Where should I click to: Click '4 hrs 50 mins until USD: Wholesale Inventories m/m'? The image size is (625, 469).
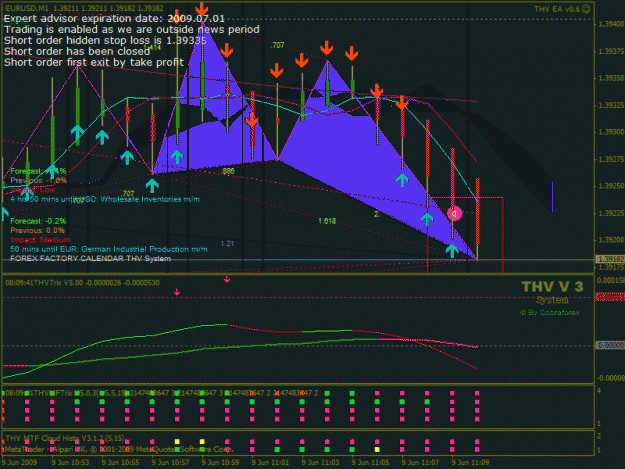click(105, 199)
